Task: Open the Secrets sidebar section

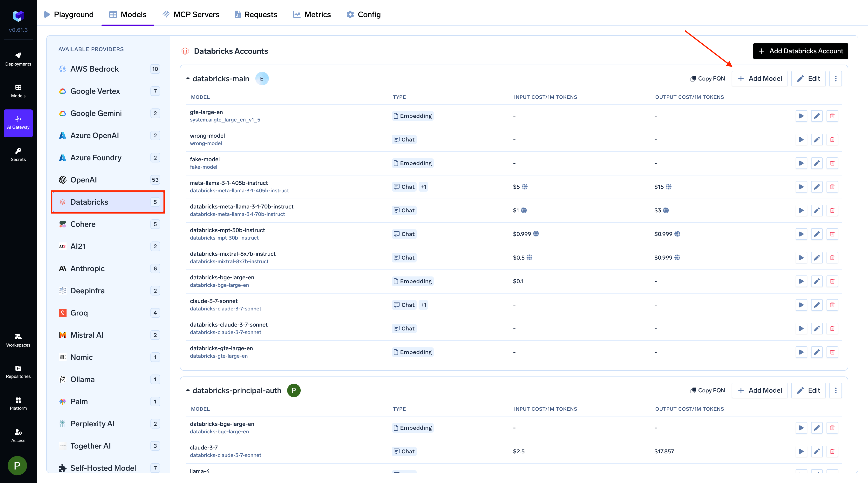Action: (18, 154)
